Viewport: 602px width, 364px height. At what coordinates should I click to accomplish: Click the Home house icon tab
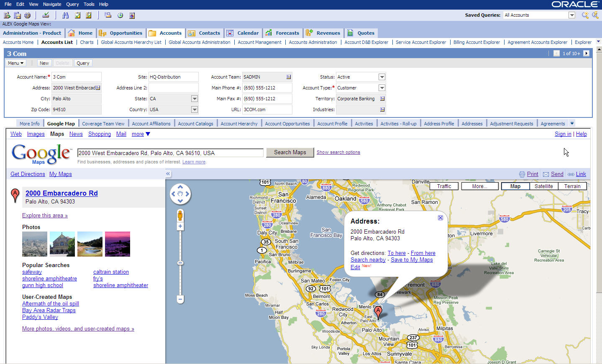(71, 33)
